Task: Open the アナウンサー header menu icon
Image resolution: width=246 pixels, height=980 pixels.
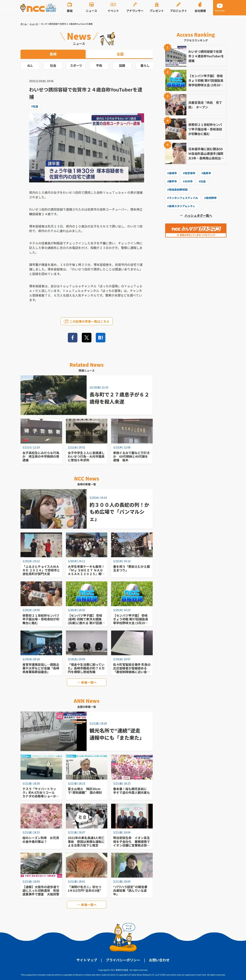Action: tap(135, 7)
